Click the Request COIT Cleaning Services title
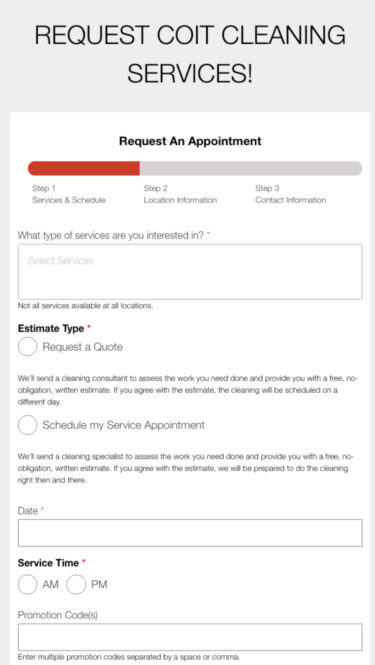Image resolution: width=375 pixels, height=665 pixels. [x=190, y=53]
